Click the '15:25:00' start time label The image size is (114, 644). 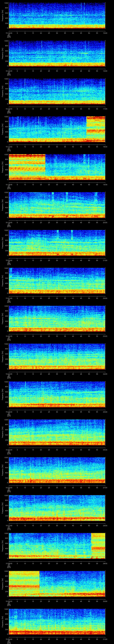coord(9,450)
